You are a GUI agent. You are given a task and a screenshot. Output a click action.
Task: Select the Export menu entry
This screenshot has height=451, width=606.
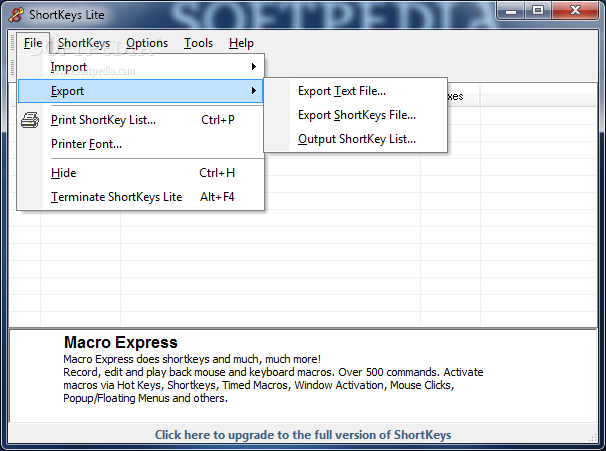pos(141,91)
